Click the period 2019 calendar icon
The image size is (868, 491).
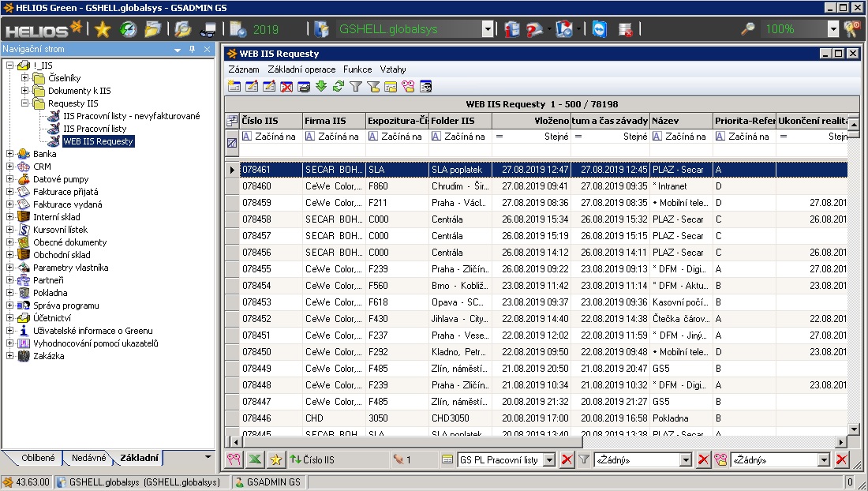[238, 29]
